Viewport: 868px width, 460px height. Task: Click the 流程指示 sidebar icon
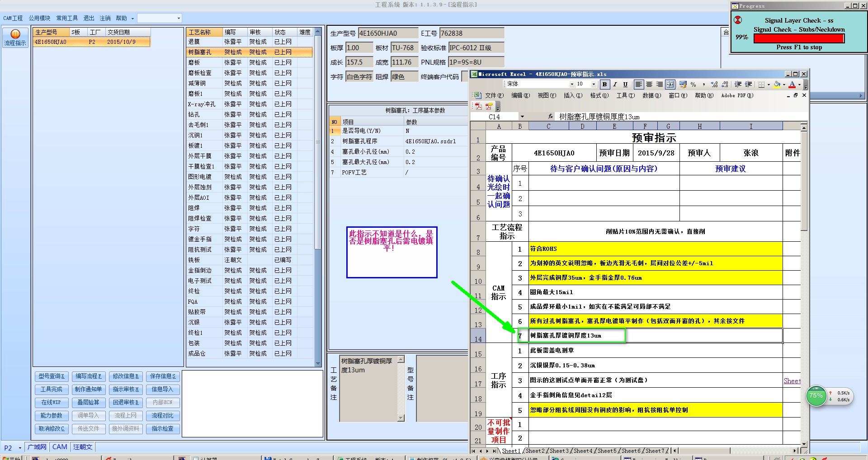coord(15,38)
